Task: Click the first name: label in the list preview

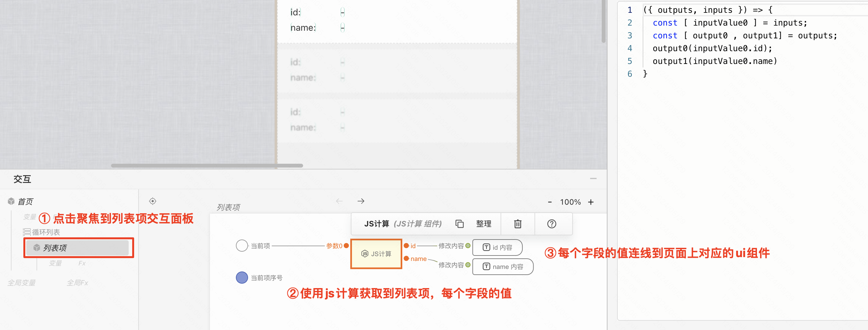Action: [x=303, y=27]
